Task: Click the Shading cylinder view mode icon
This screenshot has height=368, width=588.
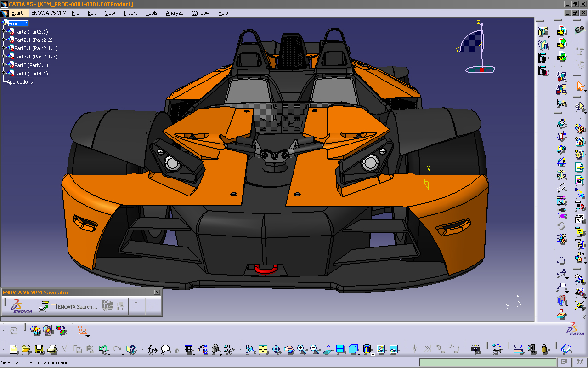Action: coord(367,350)
